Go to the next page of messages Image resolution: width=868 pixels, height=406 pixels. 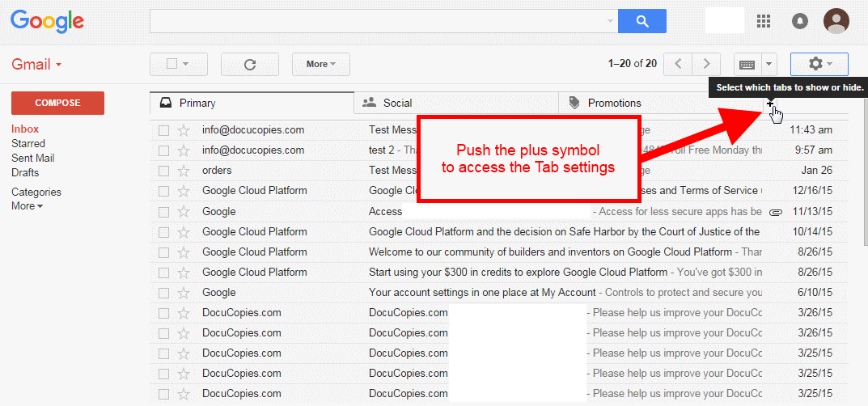click(707, 64)
